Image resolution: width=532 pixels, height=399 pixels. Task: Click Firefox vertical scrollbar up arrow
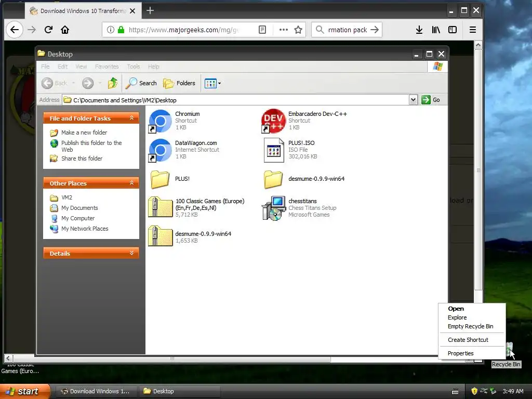pyautogui.click(x=478, y=45)
